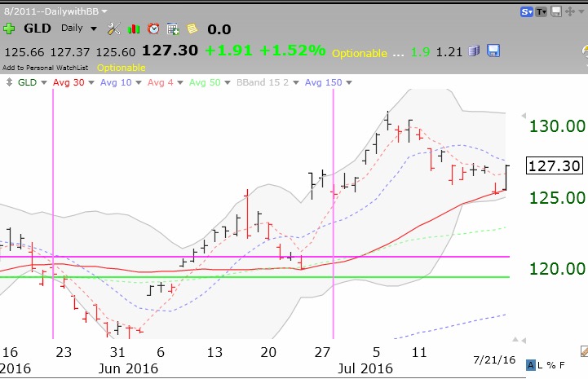588x379 pixels.
Task: Open the yellow note icon
Action: point(192,29)
